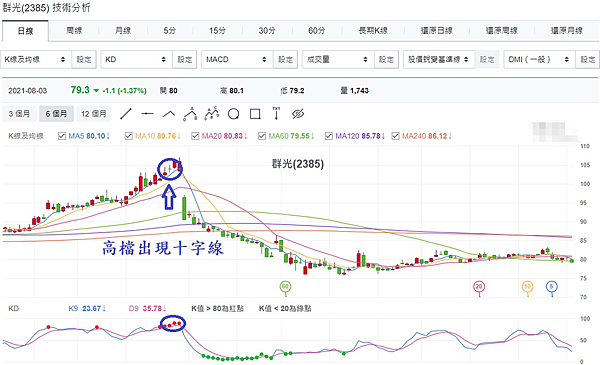This screenshot has height=365, width=600.
Task: Click the K9 23.67 indicator value
Action: [87, 308]
